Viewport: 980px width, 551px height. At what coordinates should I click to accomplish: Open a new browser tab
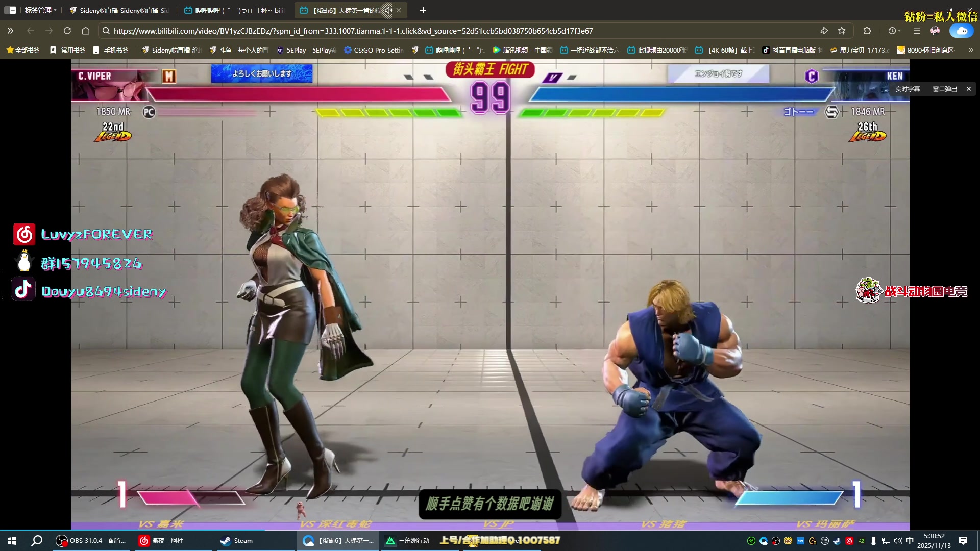point(423,10)
